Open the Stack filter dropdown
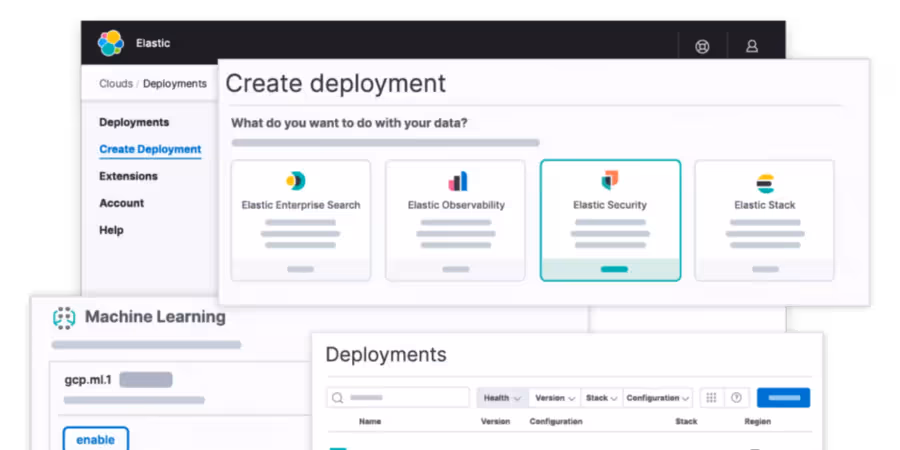Viewport: 900px width, 450px height. tap(602, 398)
